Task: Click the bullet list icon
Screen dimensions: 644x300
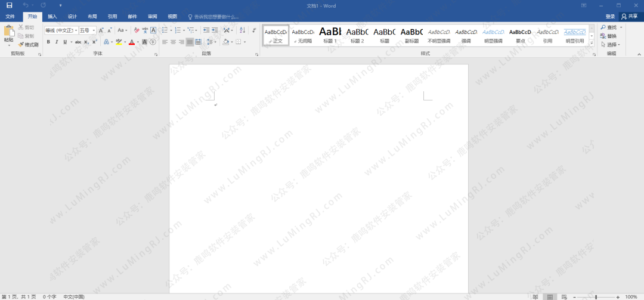Action: [165, 30]
